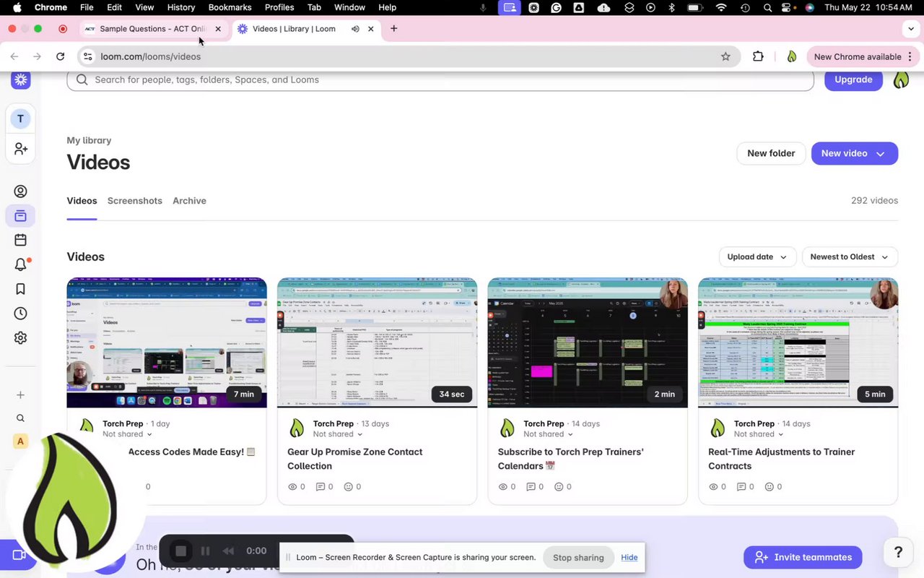Click Stop sharing in the screen share bar

click(578, 558)
